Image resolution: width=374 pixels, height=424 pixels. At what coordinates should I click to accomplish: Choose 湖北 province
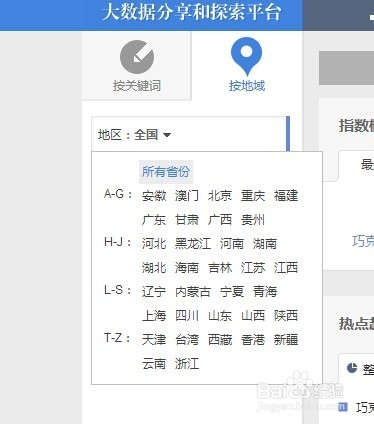click(154, 268)
